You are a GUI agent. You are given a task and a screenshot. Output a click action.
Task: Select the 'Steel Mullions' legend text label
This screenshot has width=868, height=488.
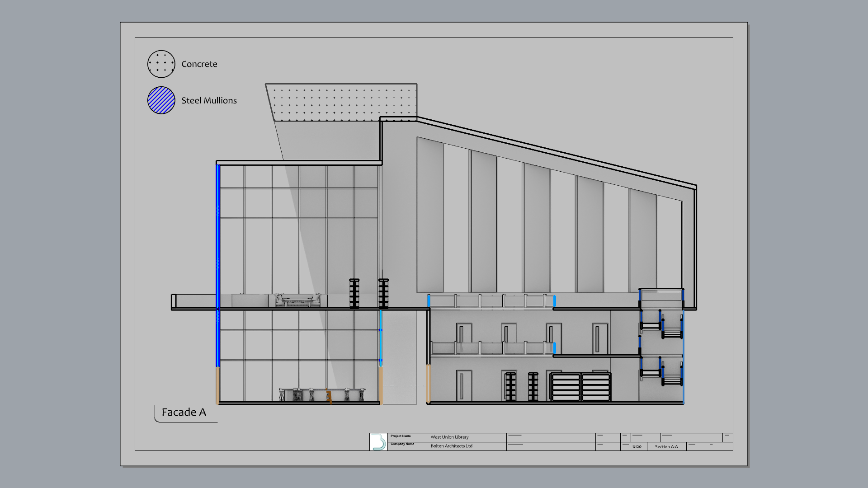pos(209,100)
